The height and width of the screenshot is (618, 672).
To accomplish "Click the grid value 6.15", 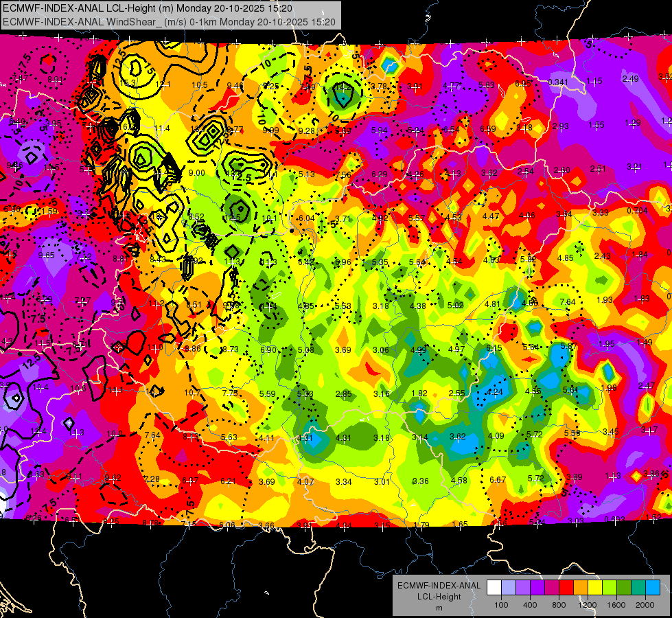I will pyautogui.click(x=494, y=348).
